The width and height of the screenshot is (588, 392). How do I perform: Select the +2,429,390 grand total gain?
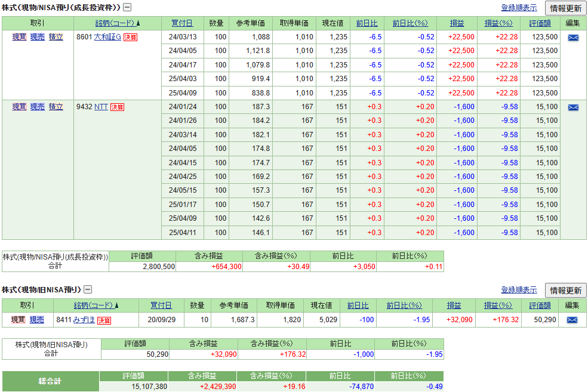202,387
